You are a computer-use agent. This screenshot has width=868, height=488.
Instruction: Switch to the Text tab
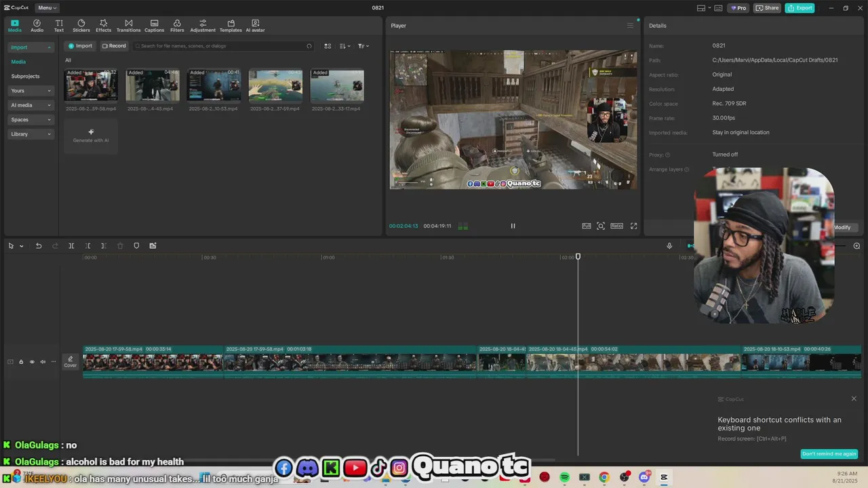[59, 26]
